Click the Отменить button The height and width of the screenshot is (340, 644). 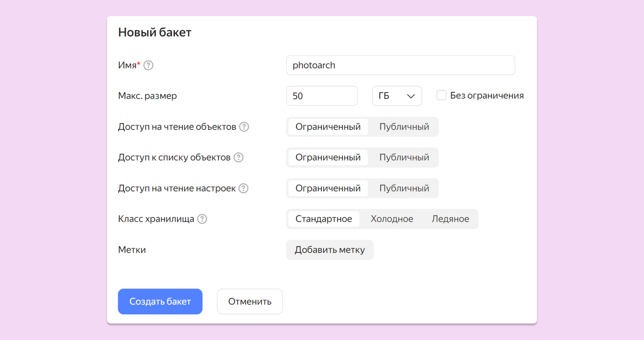250,302
